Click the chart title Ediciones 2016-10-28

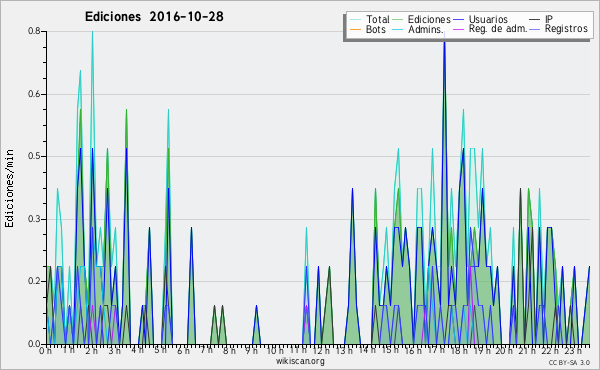click(154, 16)
